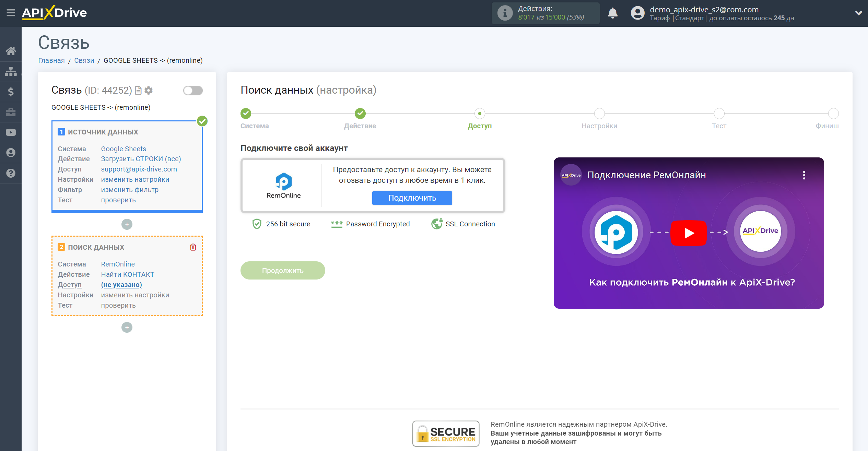This screenshot has height=451, width=868.
Task: Select the Настройки step
Action: click(x=599, y=113)
